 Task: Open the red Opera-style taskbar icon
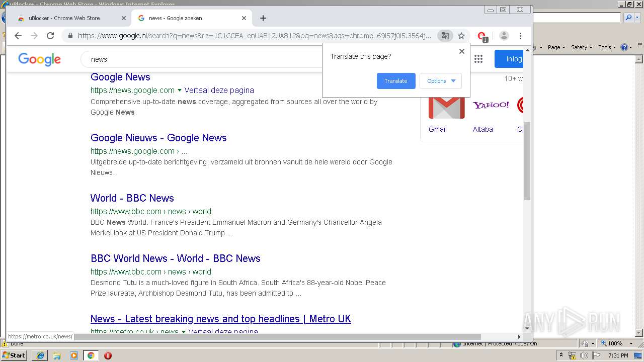pos(108,355)
